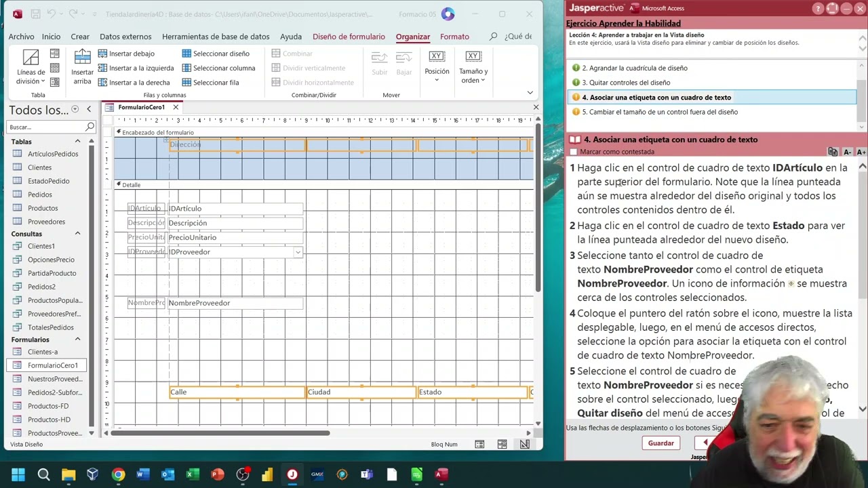Check the Marcar como contestada checkbox
Screen dimensions: 868x488
(574, 152)
